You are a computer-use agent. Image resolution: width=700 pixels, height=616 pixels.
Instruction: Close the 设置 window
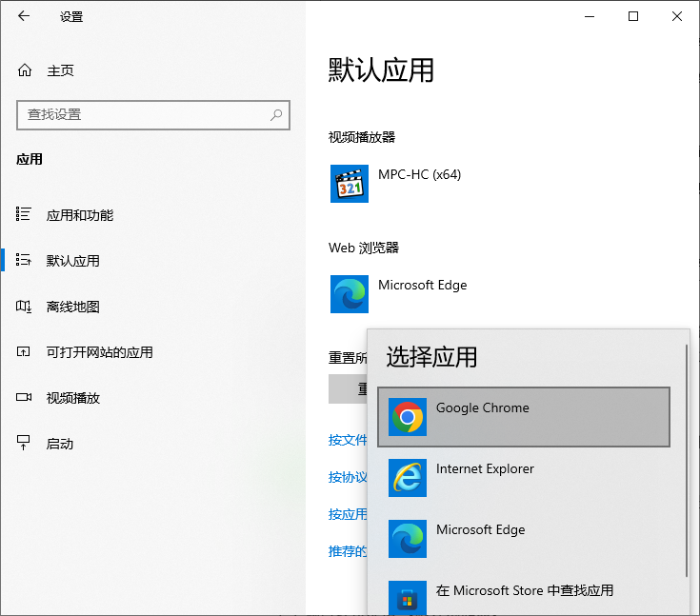click(x=677, y=16)
